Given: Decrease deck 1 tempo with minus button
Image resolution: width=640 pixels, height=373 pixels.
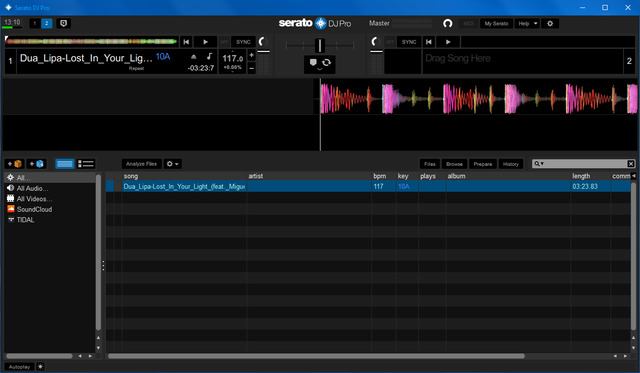Looking at the screenshot, I should [251, 68].
